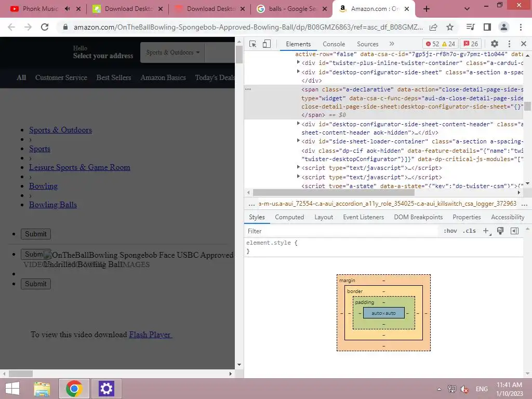
Task: Expand side-sheet-loader-container div node
Action: pos(298,141)
